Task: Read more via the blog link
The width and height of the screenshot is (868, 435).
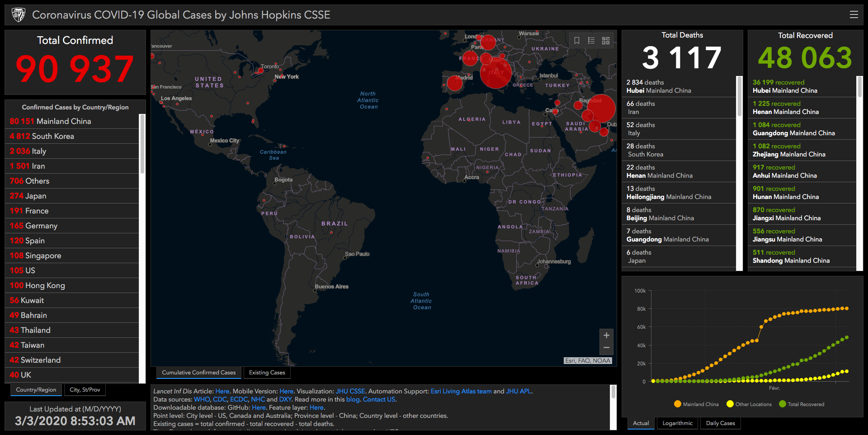Action: 353,399
